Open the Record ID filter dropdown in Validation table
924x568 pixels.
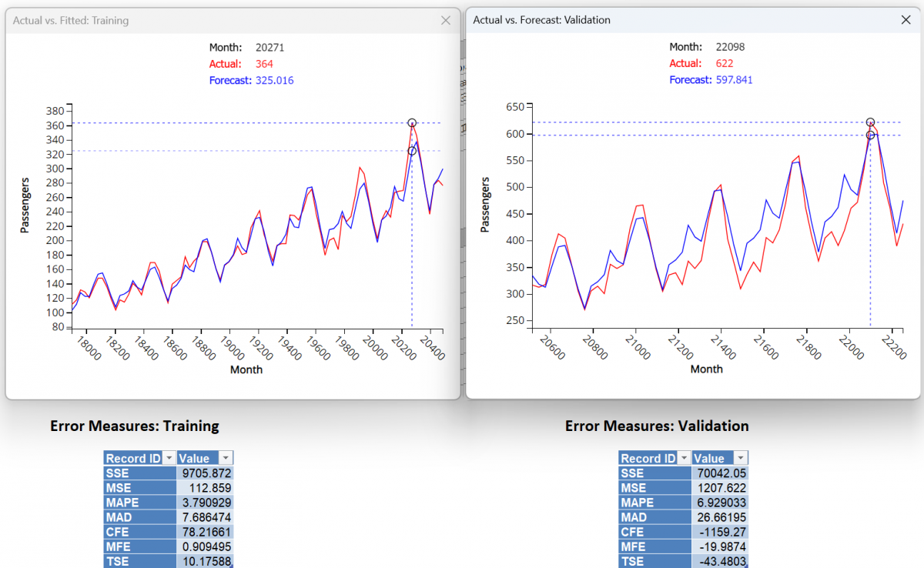pos(685,457)
